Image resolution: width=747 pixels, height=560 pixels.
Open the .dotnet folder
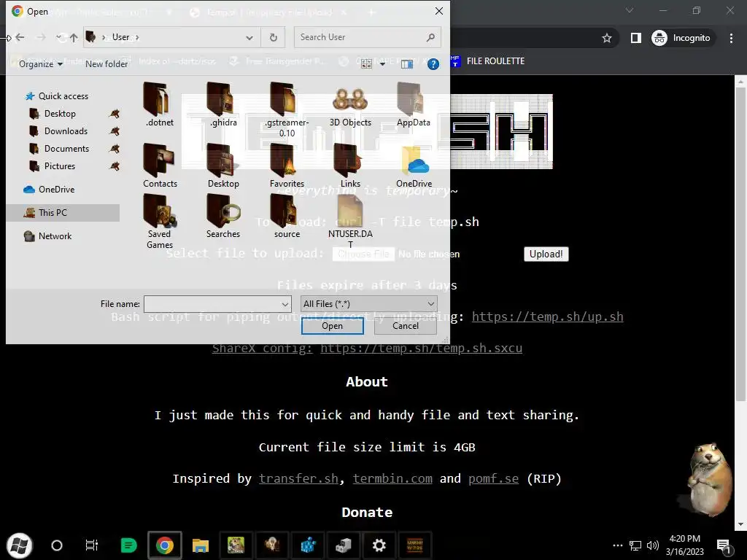click(x=160, y=104)
